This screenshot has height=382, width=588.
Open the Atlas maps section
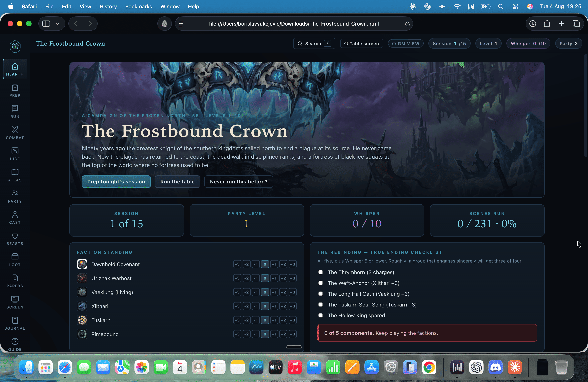pos(15,175)
